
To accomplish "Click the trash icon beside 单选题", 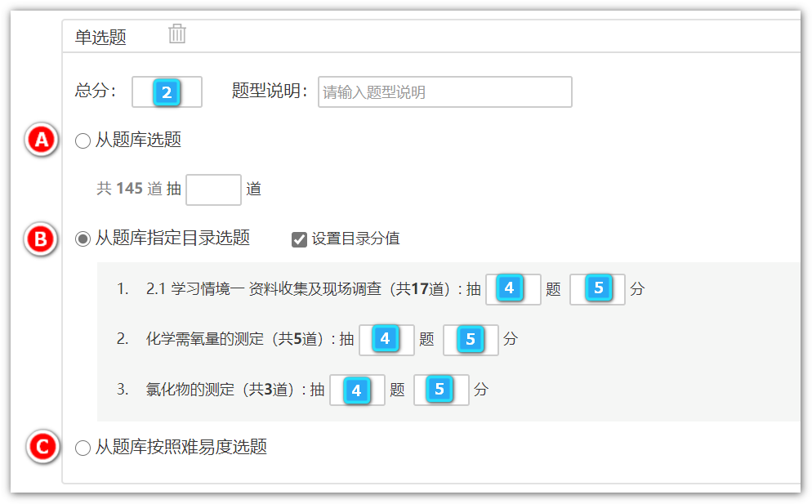I will tap(177, 34).
